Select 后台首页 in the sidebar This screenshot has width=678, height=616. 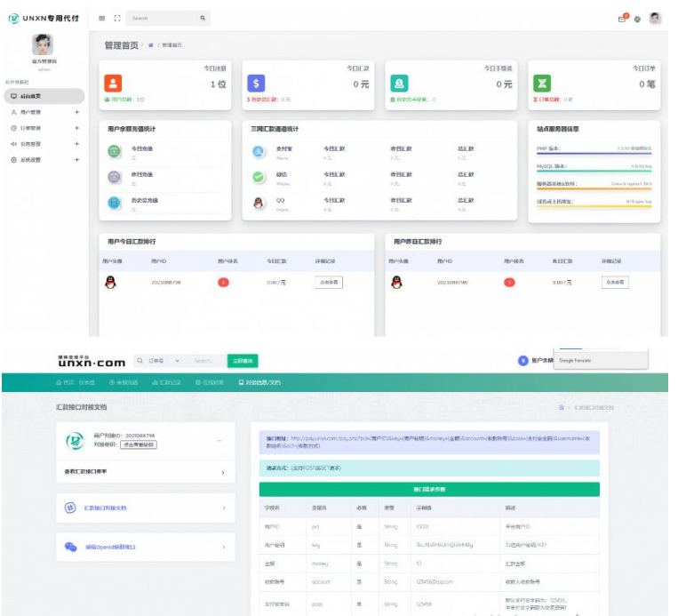coord(43,96)
